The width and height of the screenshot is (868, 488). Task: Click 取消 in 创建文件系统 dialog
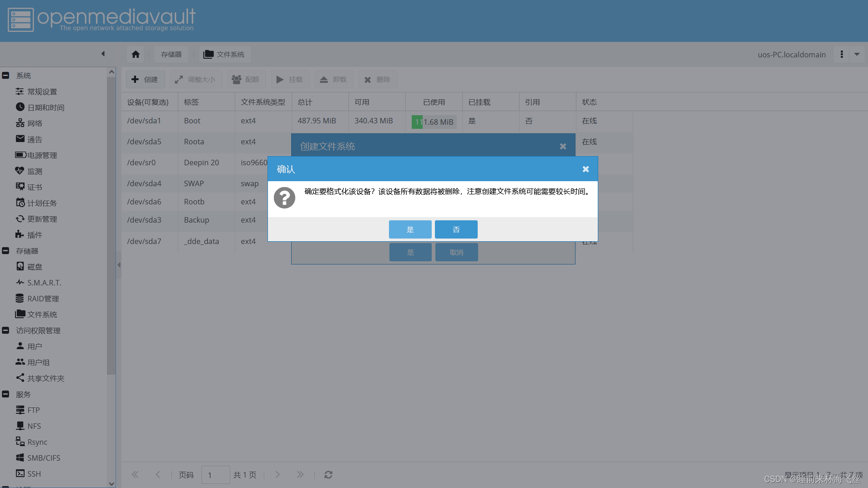tap(456, 252)
